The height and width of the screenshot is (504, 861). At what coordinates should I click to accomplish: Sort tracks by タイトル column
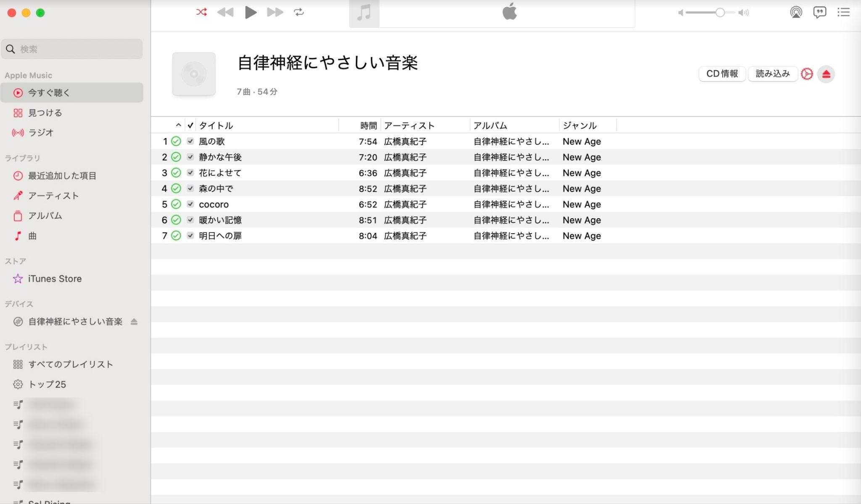pyautogui.click(x=267, y=125)
